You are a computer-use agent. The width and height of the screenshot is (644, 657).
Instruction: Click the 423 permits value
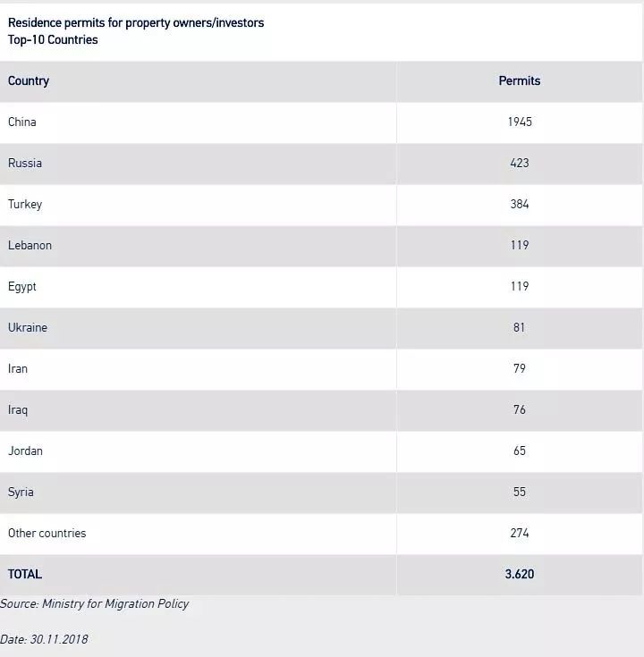coord(520,163)
